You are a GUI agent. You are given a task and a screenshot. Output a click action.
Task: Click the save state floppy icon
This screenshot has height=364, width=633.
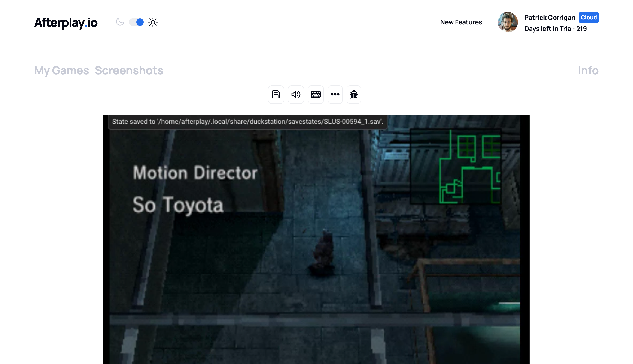[276, 95]
